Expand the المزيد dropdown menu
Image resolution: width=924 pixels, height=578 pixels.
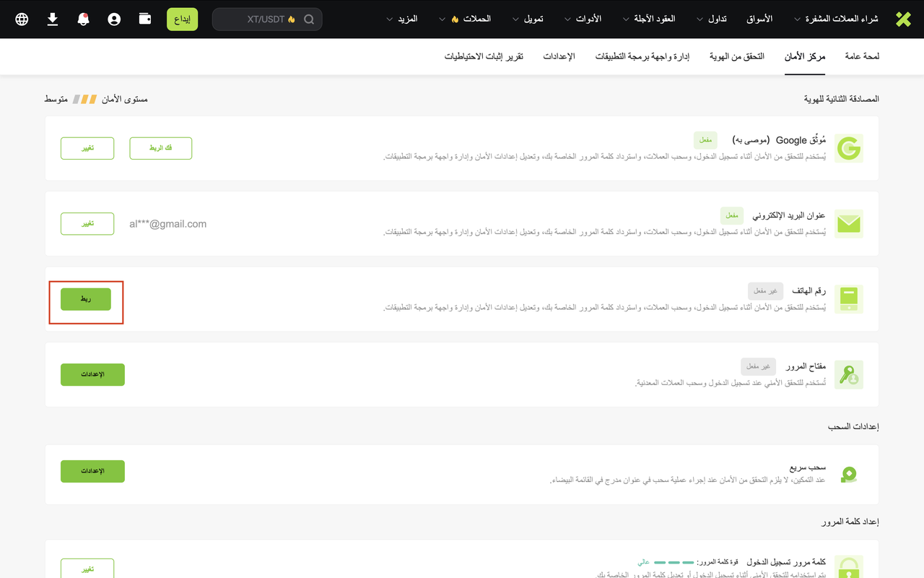(x=403, y=19)
